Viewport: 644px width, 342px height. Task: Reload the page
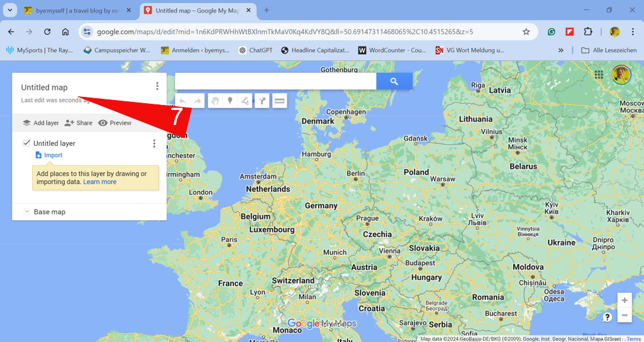47,31
